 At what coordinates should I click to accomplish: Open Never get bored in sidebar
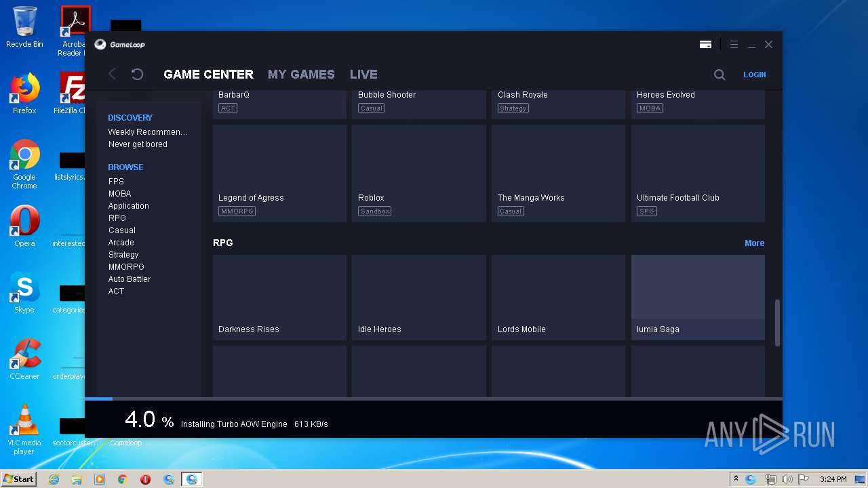138,144
